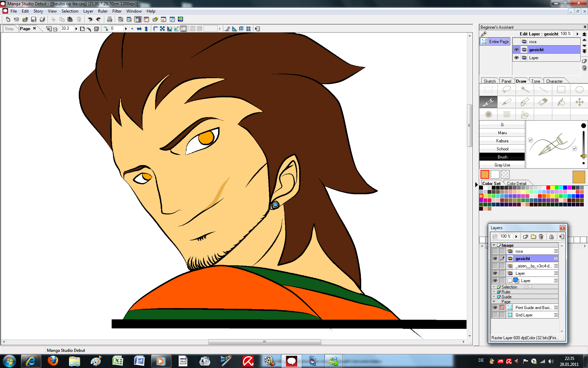Viewport: 588px width, 368px height.
Task: Open rotation angle arrow next to 0
Action: click(x=126, y=29)
